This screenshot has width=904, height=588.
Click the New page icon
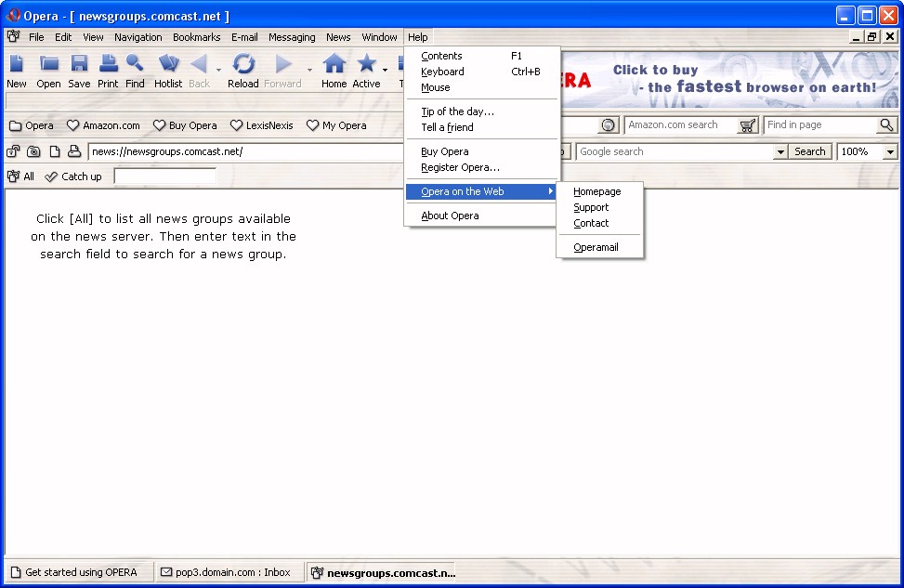[x=17, y=64]
